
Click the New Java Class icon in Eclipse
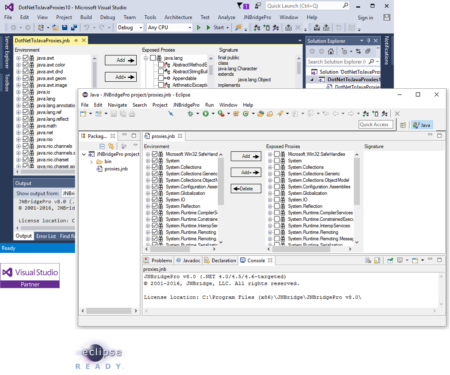246,114
